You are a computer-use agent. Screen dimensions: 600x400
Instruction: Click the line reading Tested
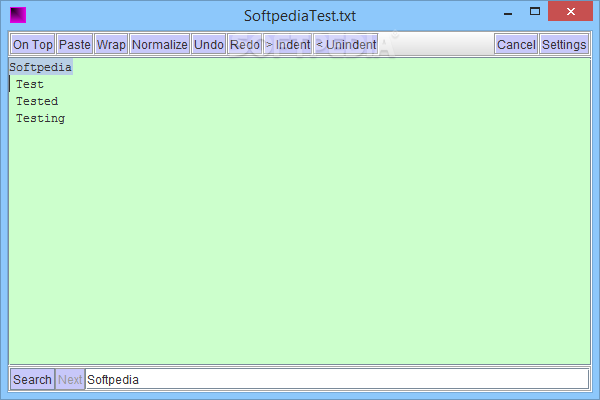point(37,101)
